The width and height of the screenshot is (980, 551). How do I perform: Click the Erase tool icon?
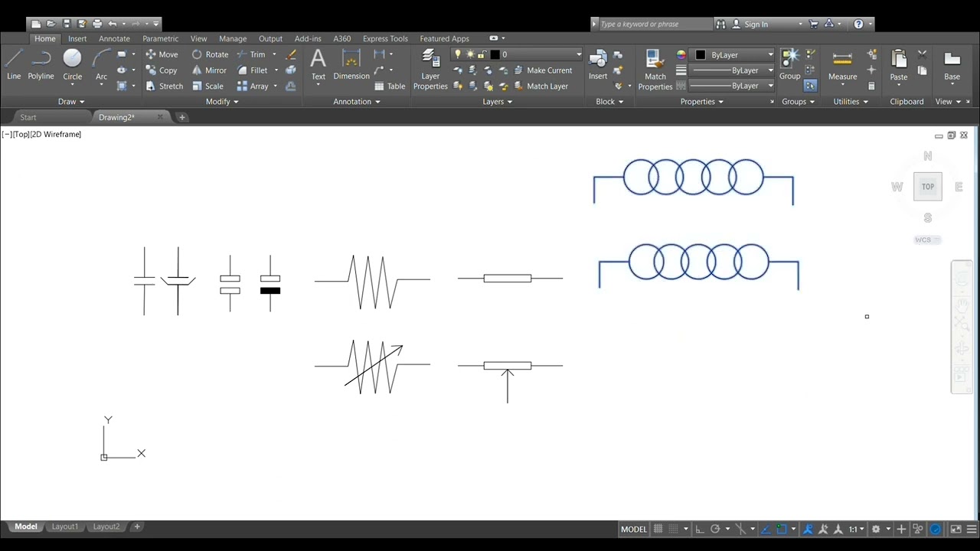pyautogui.click(x=291, y=54)
